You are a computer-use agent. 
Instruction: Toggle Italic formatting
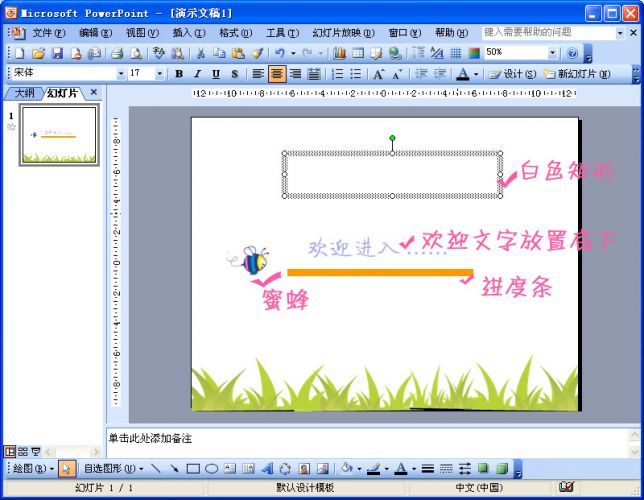click(x=197, y=74)
